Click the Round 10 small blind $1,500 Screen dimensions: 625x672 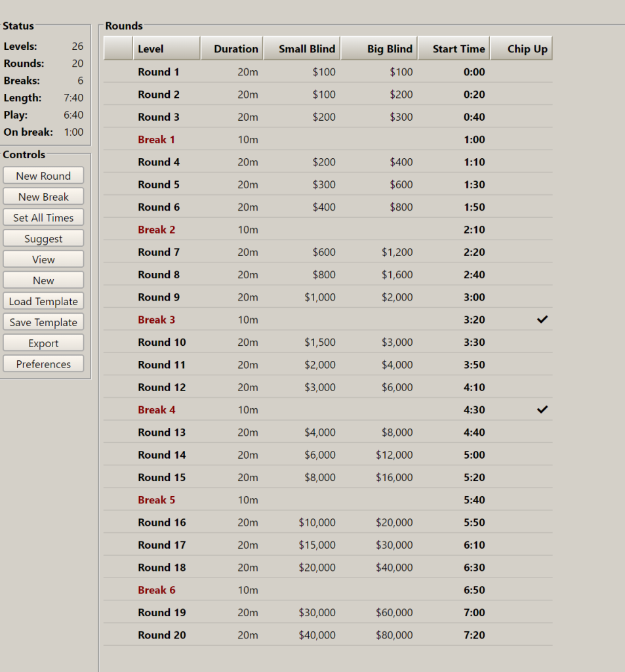tap(319, 343)
